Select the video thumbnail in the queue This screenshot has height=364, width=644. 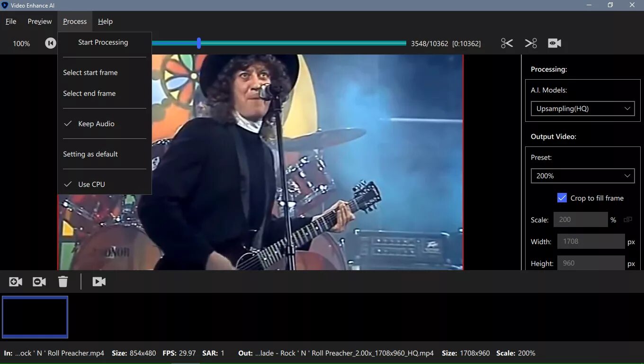pos(35,317)
